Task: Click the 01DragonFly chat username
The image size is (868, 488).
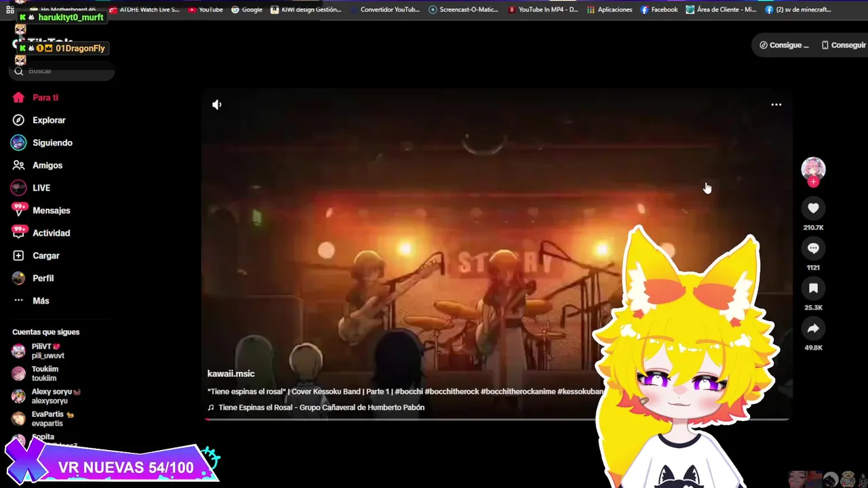Action: click(80, 48)
